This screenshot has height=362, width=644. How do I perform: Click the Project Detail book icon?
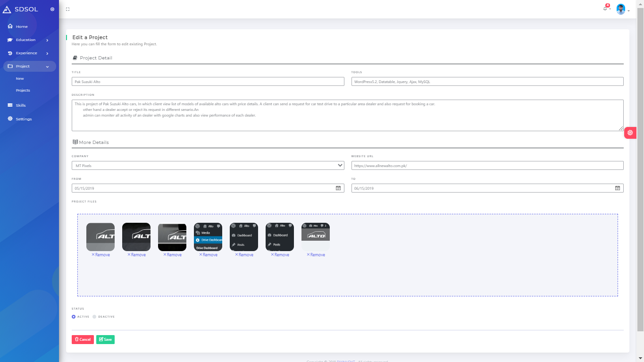[x=75, y=58]
